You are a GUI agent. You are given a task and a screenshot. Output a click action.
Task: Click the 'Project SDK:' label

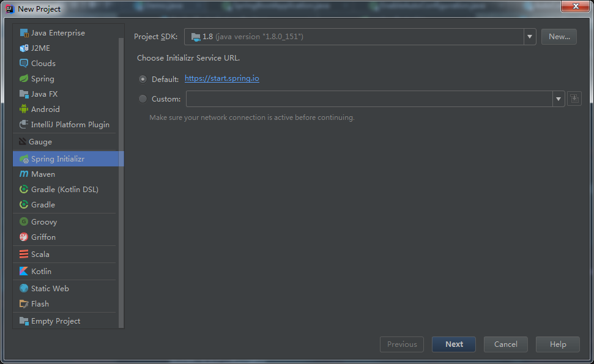click(156, 37)
